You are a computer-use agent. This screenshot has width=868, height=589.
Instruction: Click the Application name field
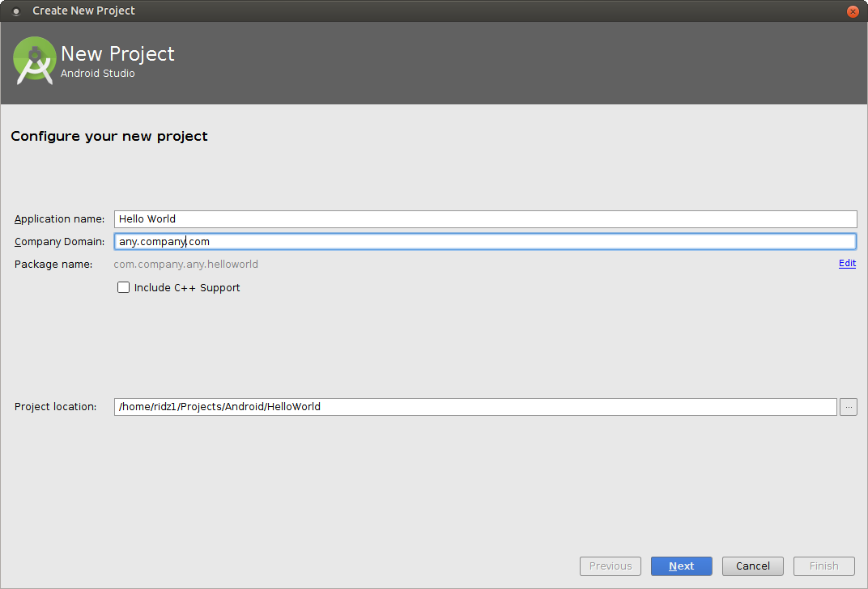(486, 219)
